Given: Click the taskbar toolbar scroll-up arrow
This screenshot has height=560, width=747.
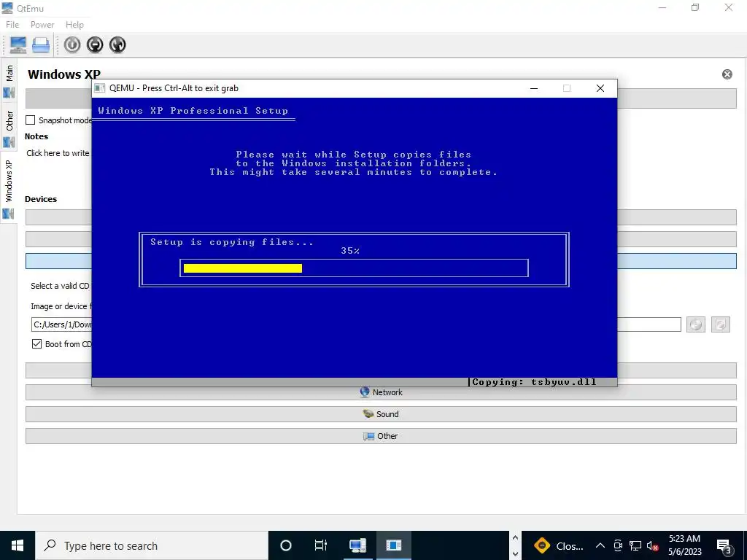Looking at the screenshot, I should pyautogui.click(x=515, y=537).
